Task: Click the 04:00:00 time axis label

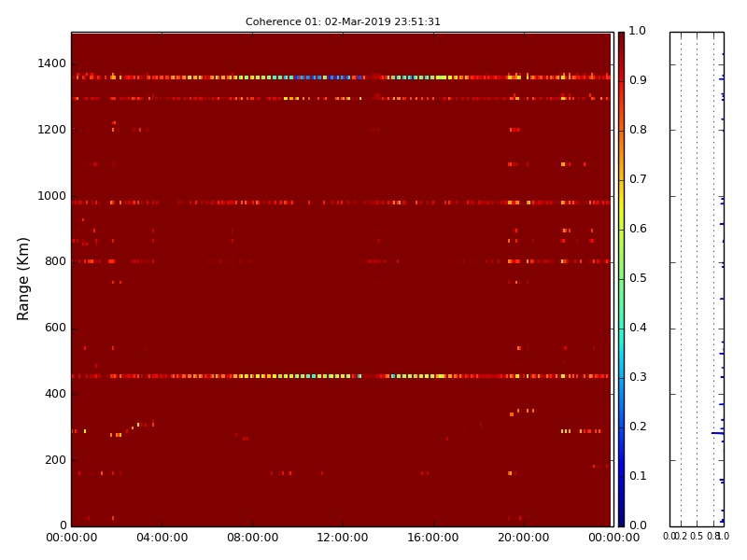Action: pos(162,538)
